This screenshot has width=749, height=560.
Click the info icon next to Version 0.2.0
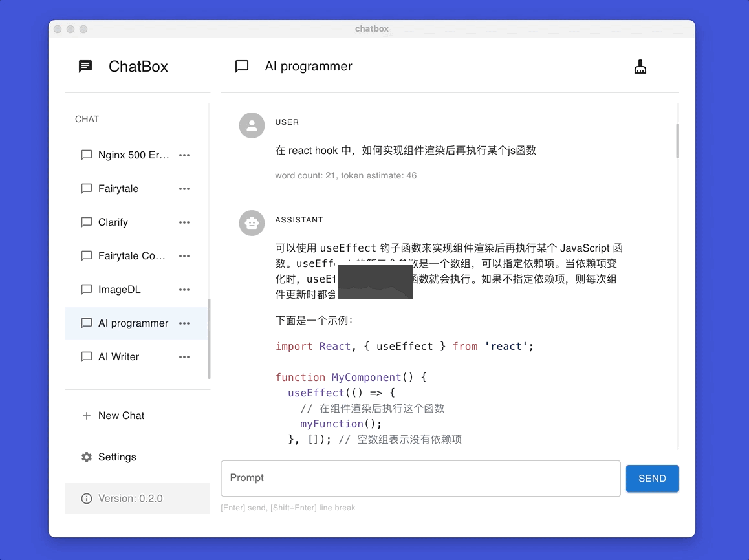(87, 498)
